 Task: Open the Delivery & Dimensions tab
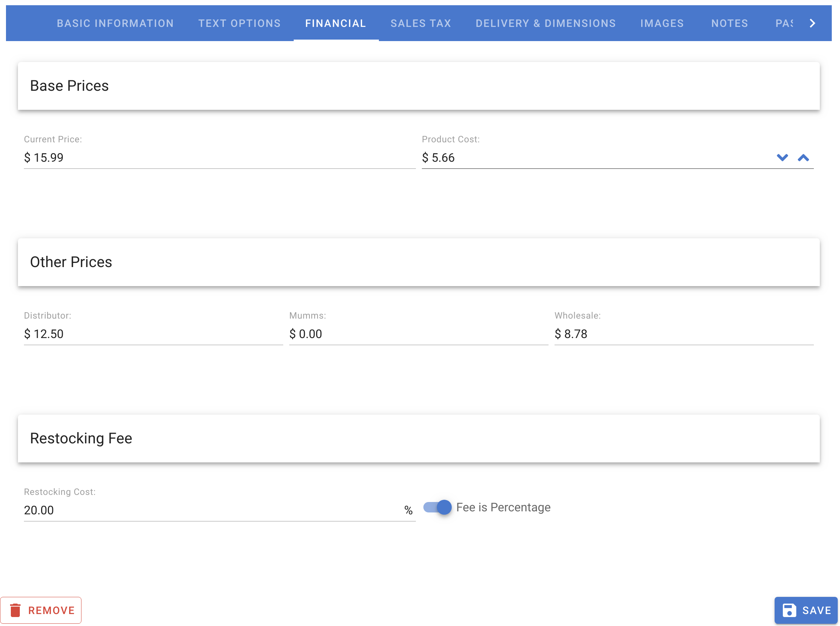point(546,23)
